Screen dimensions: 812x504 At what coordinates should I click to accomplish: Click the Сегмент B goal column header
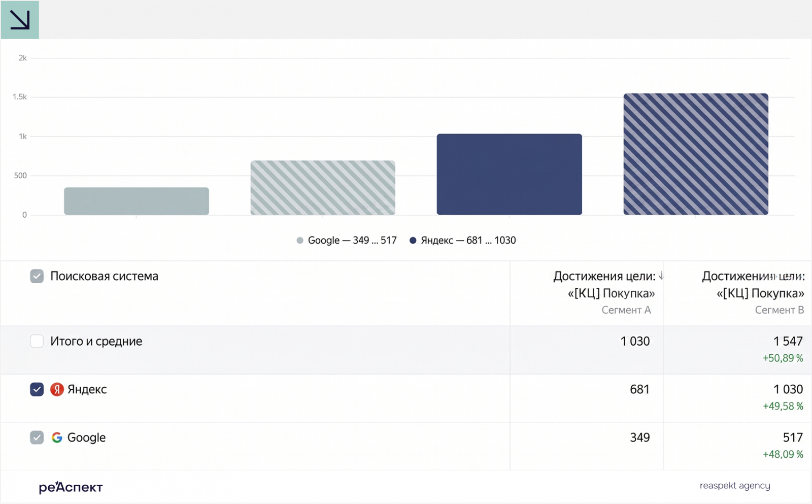(x=753, y=293)
